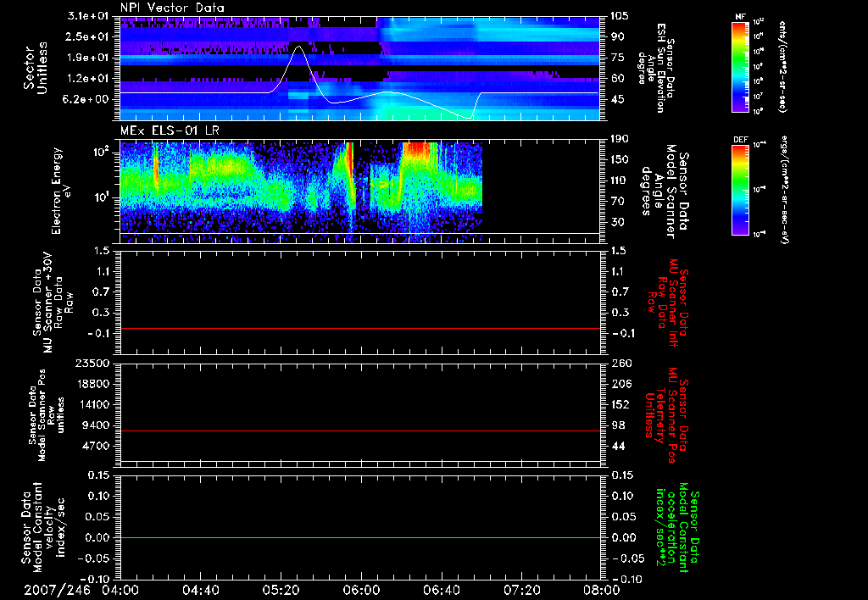Click the 04:40 time axis label

pyautogui.click(x=200, y=590)
